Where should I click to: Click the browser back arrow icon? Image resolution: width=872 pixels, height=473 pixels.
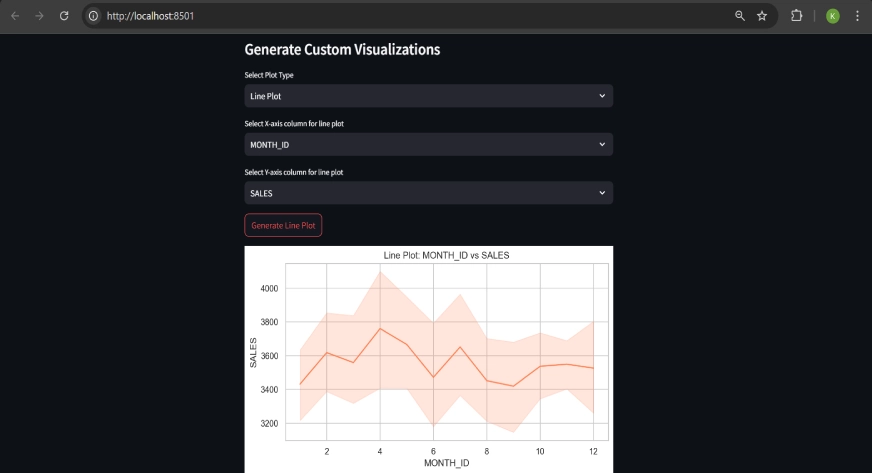pyautogui.click(x=15, y=16)
